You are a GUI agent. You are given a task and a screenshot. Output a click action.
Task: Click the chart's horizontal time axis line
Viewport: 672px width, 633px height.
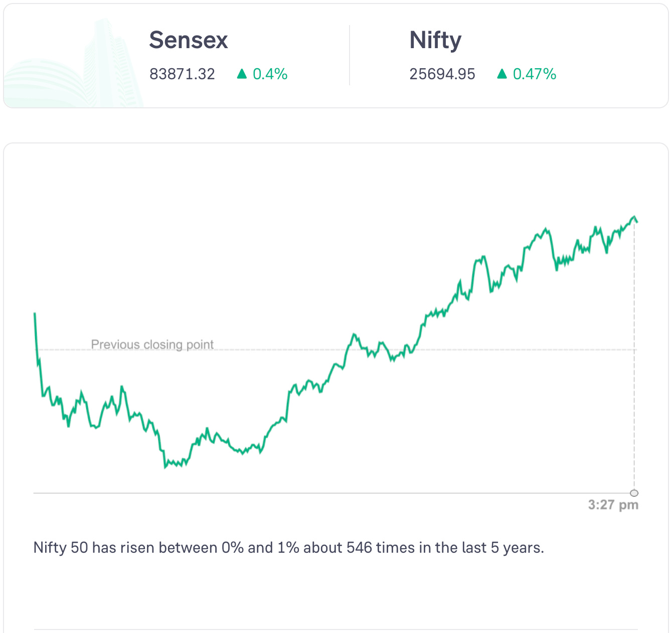click(301, 493)
